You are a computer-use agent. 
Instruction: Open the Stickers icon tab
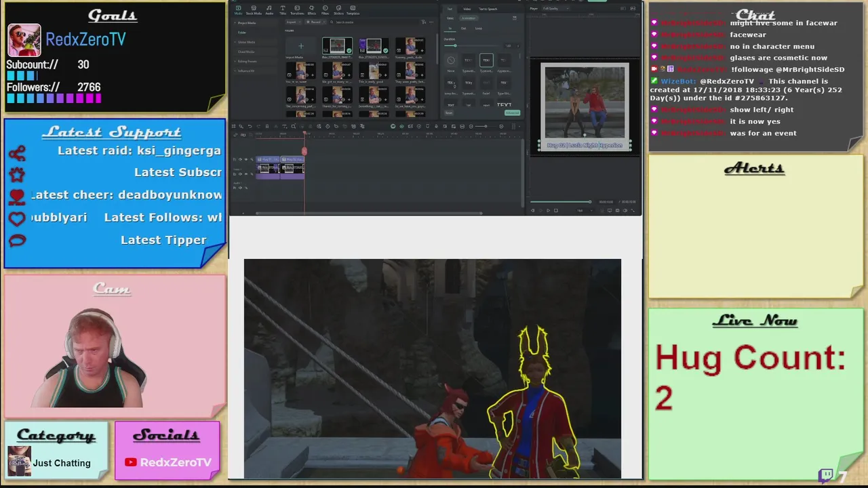(x=338, y=10)
